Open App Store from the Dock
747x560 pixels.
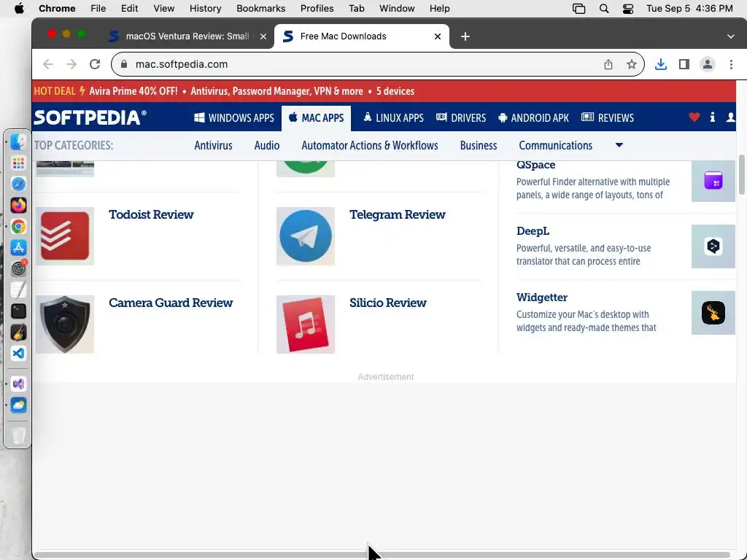click(x=18, y=248)
